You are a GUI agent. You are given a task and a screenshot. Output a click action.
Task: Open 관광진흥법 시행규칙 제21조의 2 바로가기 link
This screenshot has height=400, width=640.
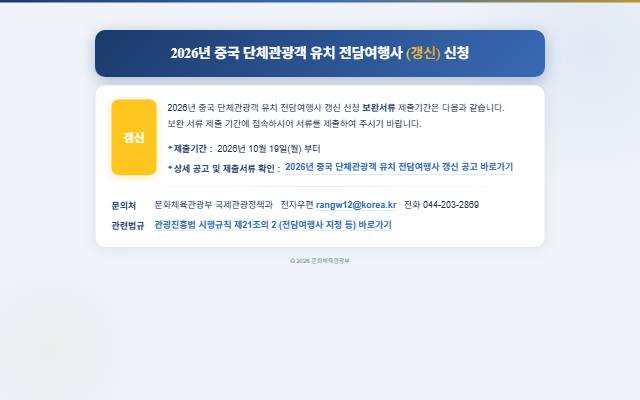(x=273, y=225)
